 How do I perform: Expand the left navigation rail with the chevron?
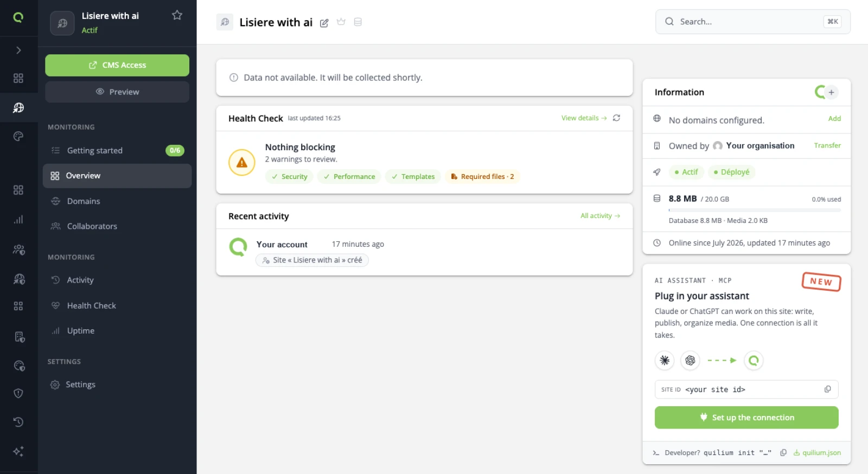coord(18,50)
